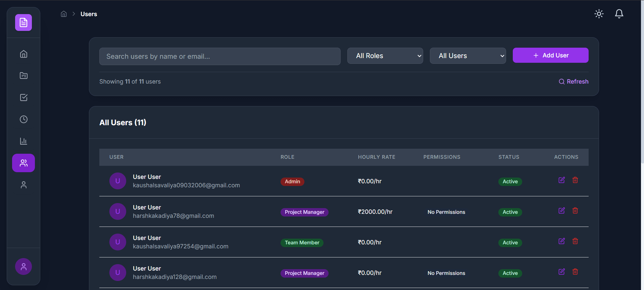644x290 pixels.
Task: Delete user kaushalsavaliya09032006@gmail.com
Action: tap(575, 180)
